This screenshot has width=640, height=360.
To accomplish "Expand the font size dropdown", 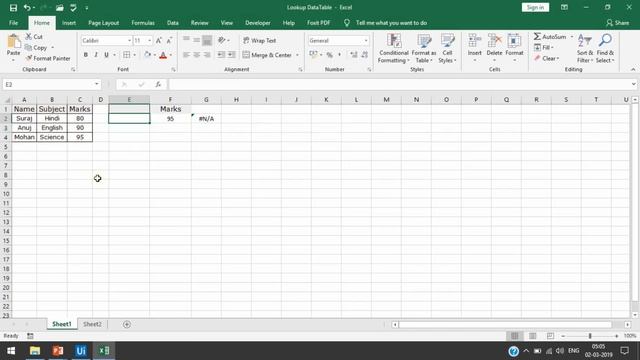I will (x=149, y=40).
